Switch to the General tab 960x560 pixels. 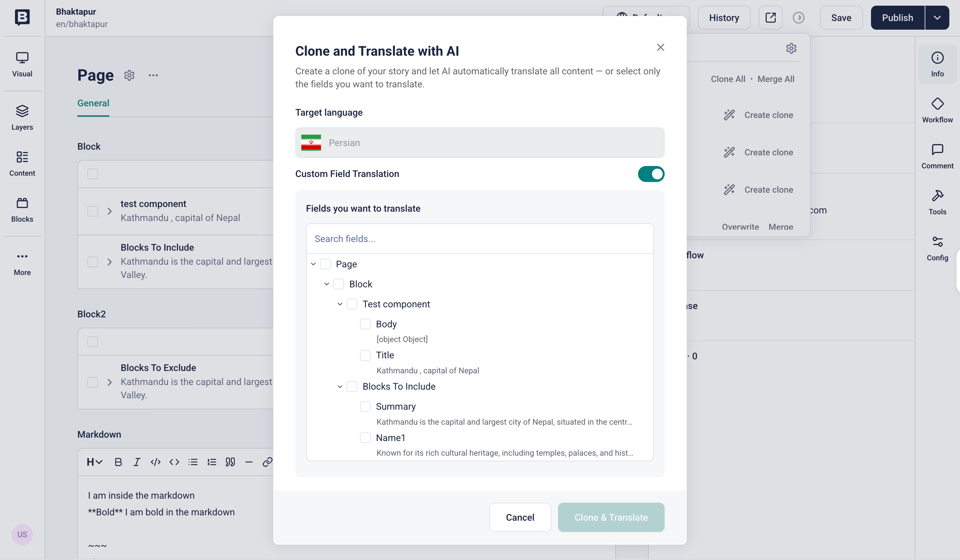tap(93, 103)
